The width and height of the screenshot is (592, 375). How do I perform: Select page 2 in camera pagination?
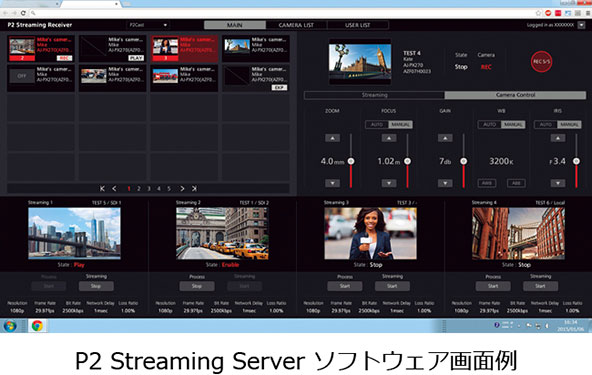(x=139, y=188)
